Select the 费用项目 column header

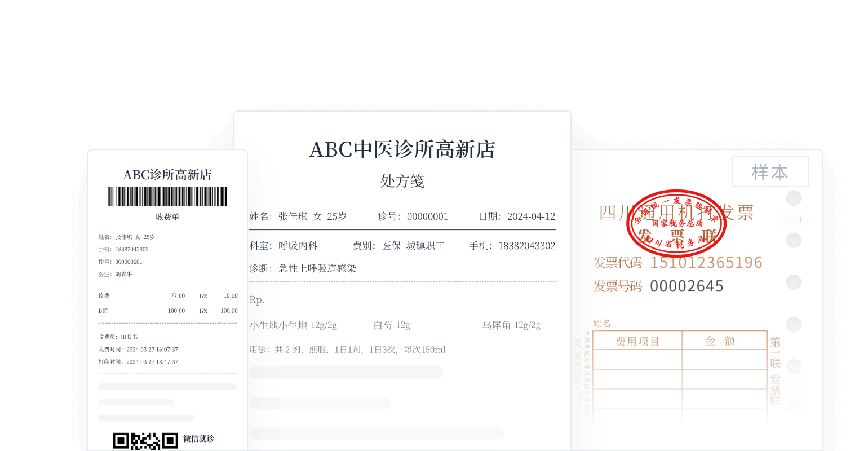coord(637,341)
